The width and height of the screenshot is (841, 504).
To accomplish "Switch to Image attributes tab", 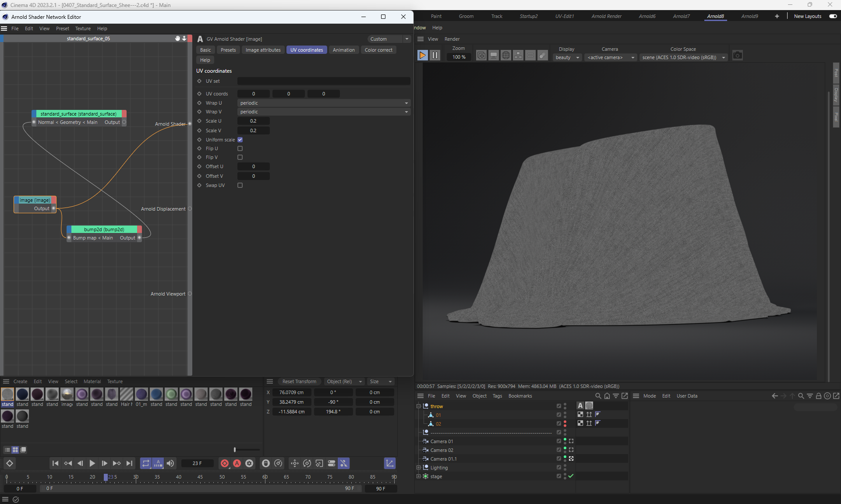I will click(263, 50).
